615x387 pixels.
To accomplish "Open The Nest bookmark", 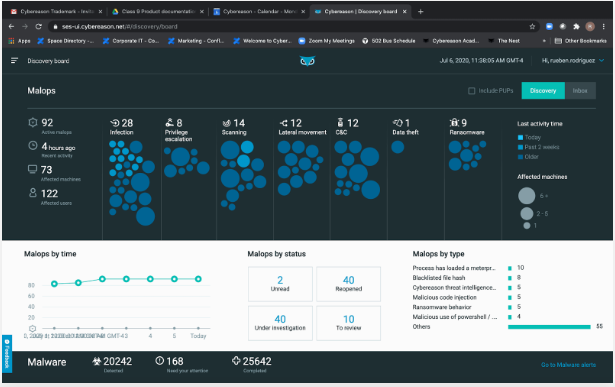I will [504, 41].
